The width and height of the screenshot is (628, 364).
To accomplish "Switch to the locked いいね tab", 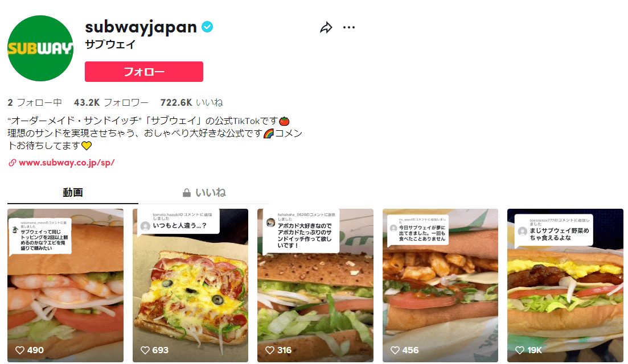I will tap(204, 193).
